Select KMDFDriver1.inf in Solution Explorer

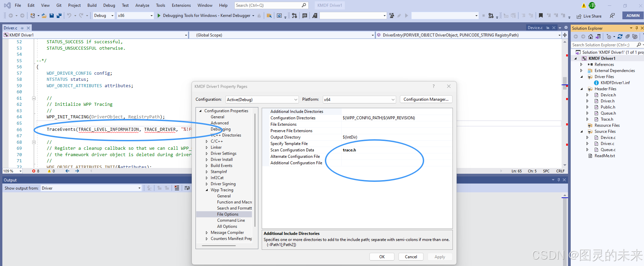tap(615, 83)
